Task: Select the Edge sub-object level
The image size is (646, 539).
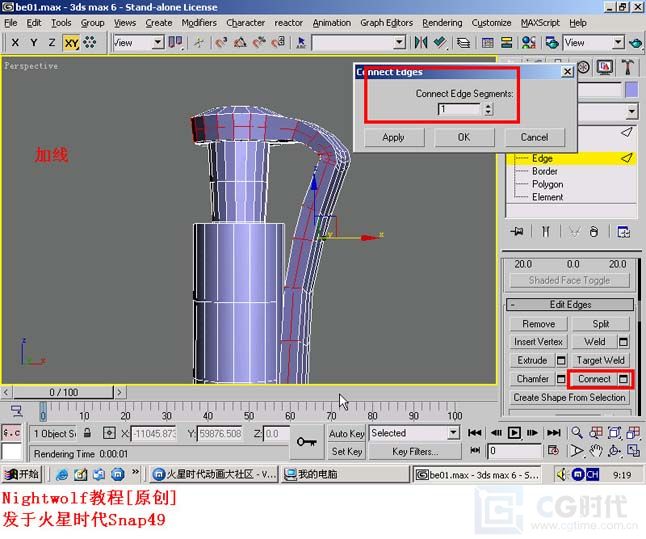Action: click(542, 158)
